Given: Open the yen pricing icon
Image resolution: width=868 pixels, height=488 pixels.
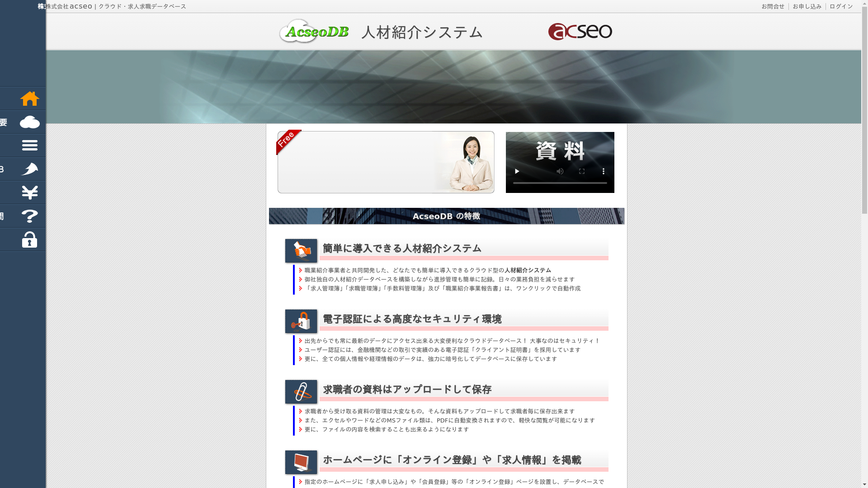Looking at the screenshot, I should click(x=30, y=192).
